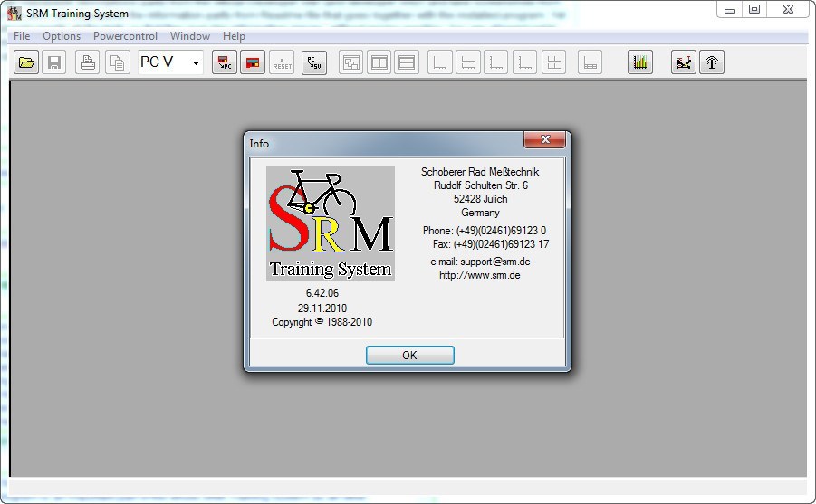The height and width of the screenshot is (504, 816).
Task: Click the http://www.srm.de web address
Action: point(480,275)
